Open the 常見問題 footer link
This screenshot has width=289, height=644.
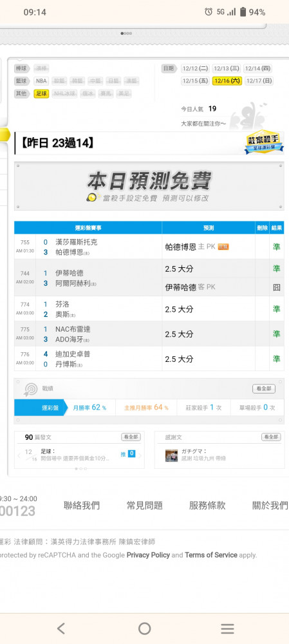click(x=144, y=506)
